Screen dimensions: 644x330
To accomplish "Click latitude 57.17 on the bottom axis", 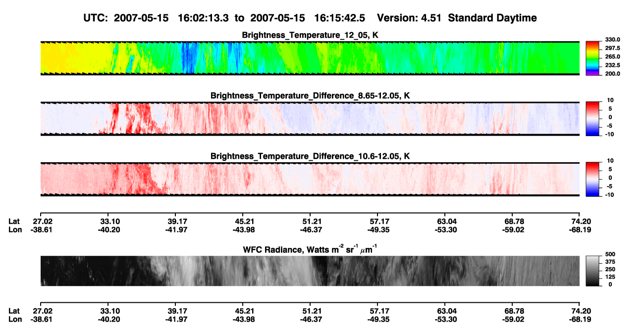I will click(x=377, y=311).
